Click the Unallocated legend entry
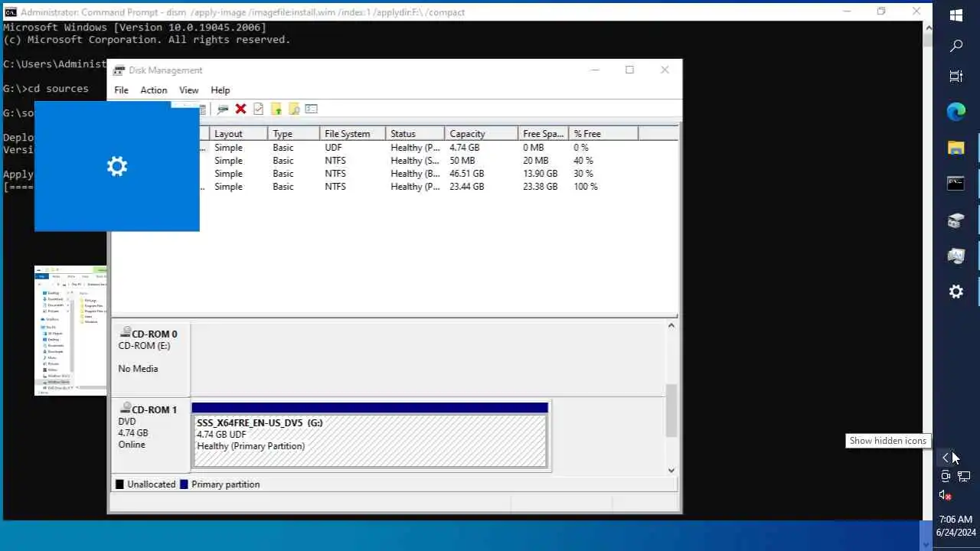 [x=145, y=484]
